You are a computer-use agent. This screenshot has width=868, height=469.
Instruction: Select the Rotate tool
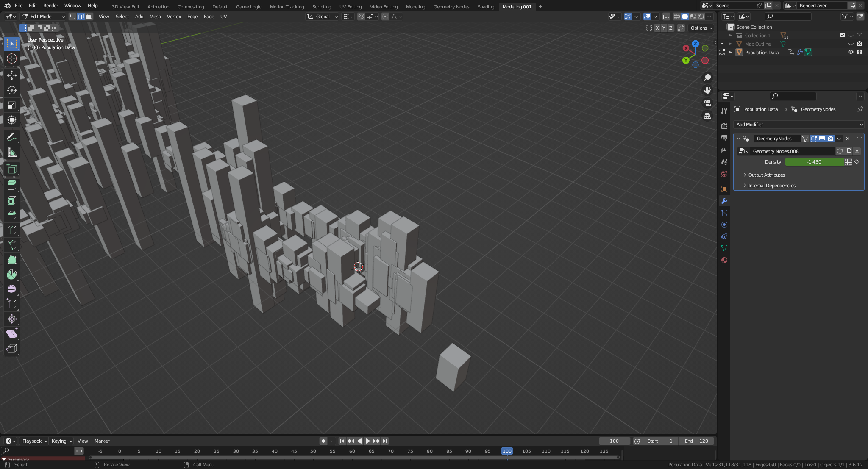12,90
